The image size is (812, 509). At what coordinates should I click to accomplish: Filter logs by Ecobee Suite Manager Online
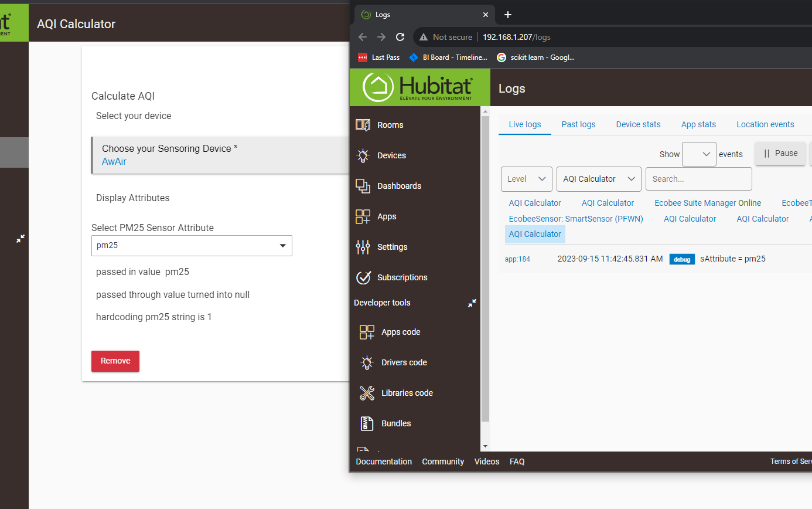pos(708,203)
